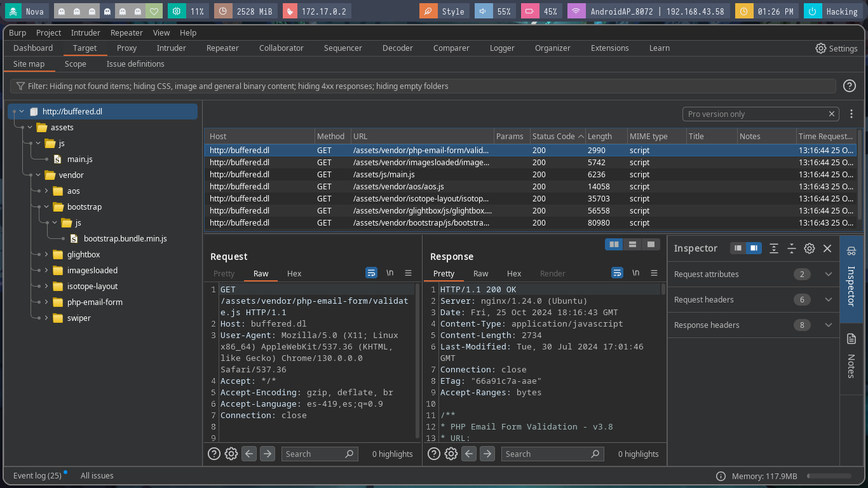
Task: Click the Response hamburger menu icon
Action: click(654, 273)
